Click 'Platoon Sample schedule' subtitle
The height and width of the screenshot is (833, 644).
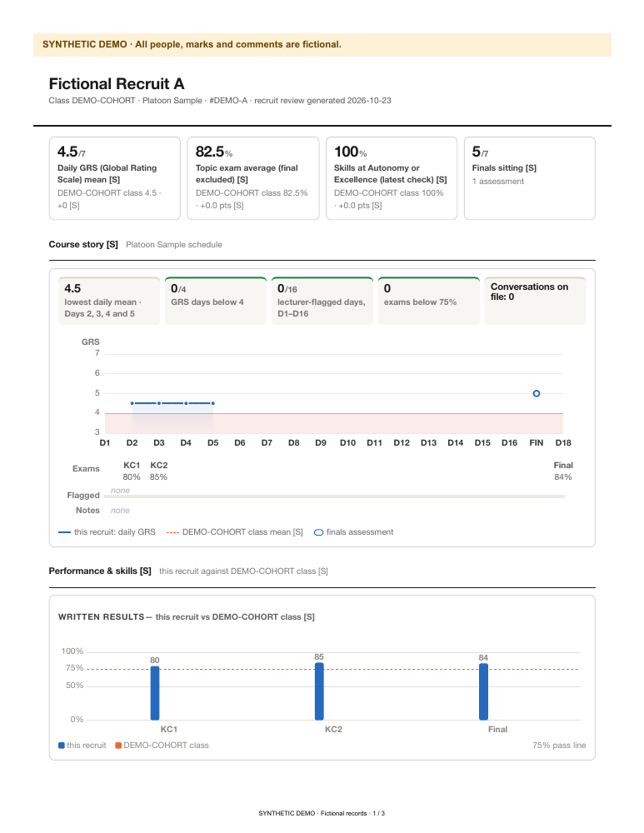pyautogui.click(x=174, y=244)
